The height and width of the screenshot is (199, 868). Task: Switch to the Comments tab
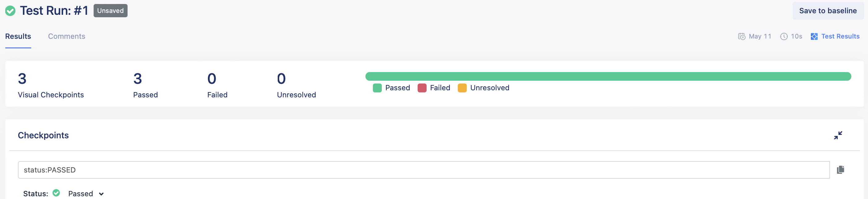coord(66,36)
